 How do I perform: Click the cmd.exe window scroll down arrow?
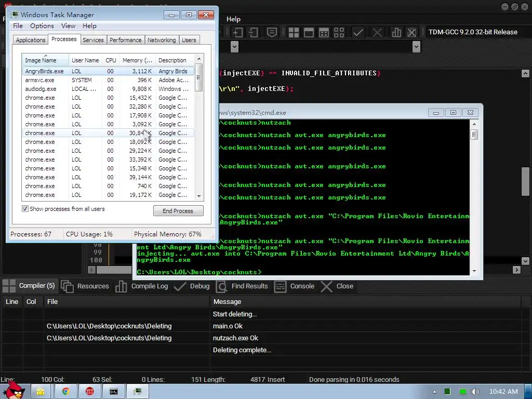click(x=474, y=271)
